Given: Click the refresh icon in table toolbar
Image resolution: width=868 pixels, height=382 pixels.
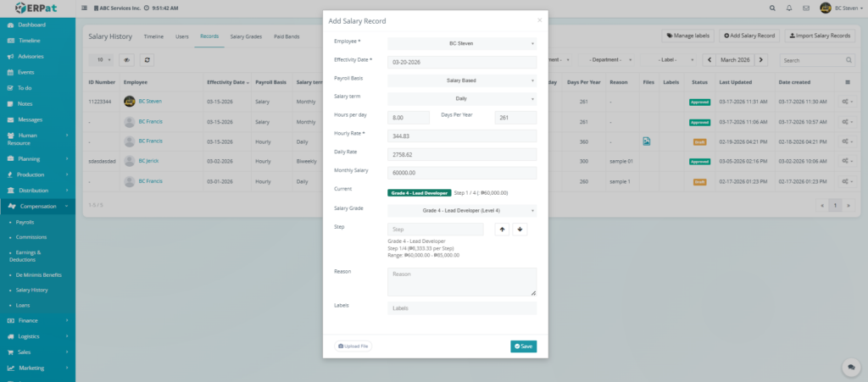Looking at the screenshot, I should coord(147,60).
